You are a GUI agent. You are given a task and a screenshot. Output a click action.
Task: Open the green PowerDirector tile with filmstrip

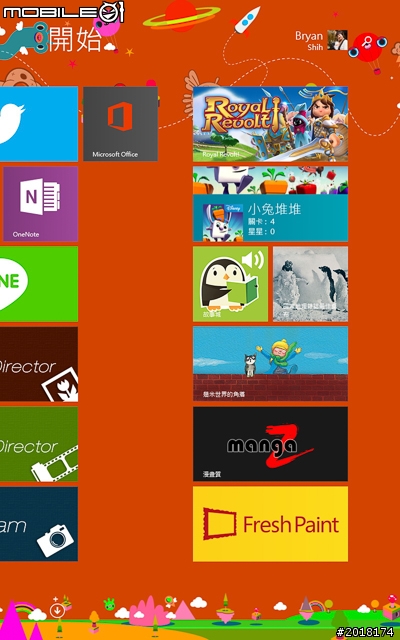coord(39,444)
